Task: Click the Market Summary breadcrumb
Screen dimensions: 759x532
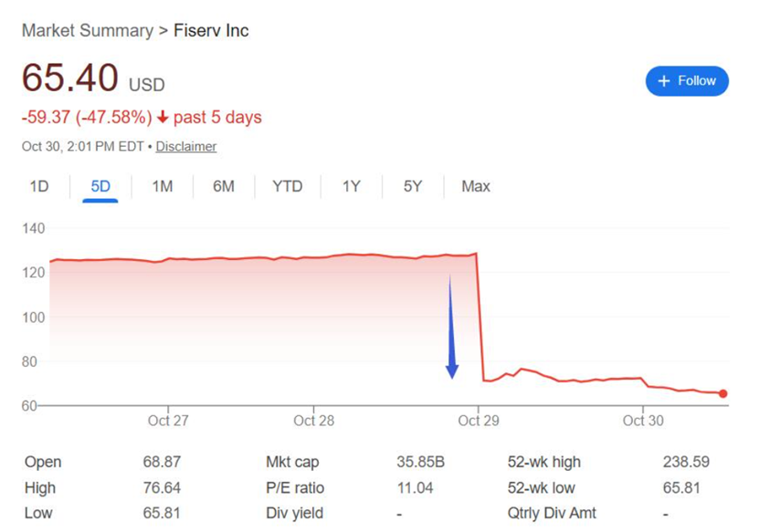Action: click(x=87, y=31)
